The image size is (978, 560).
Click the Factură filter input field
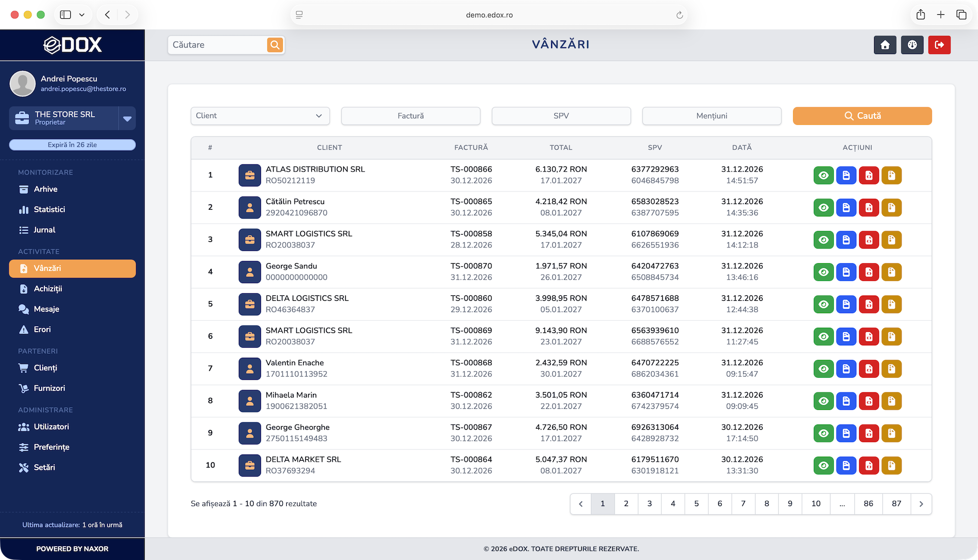pyautogui.click(x=410, y=116)
